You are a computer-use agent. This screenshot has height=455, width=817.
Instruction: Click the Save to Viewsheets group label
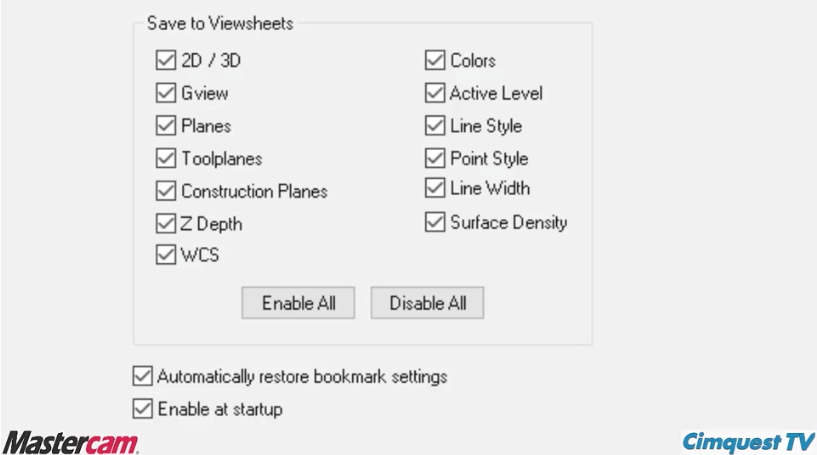pyautogui.click(x=220, y=23)
